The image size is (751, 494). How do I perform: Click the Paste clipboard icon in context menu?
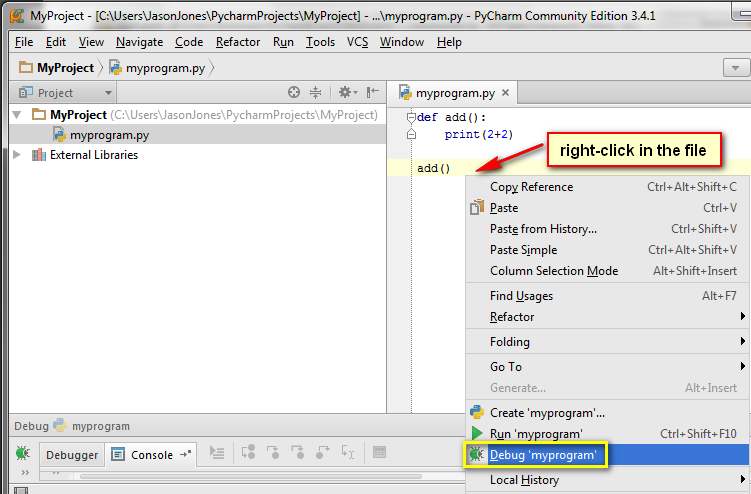[x=477, y=207]
